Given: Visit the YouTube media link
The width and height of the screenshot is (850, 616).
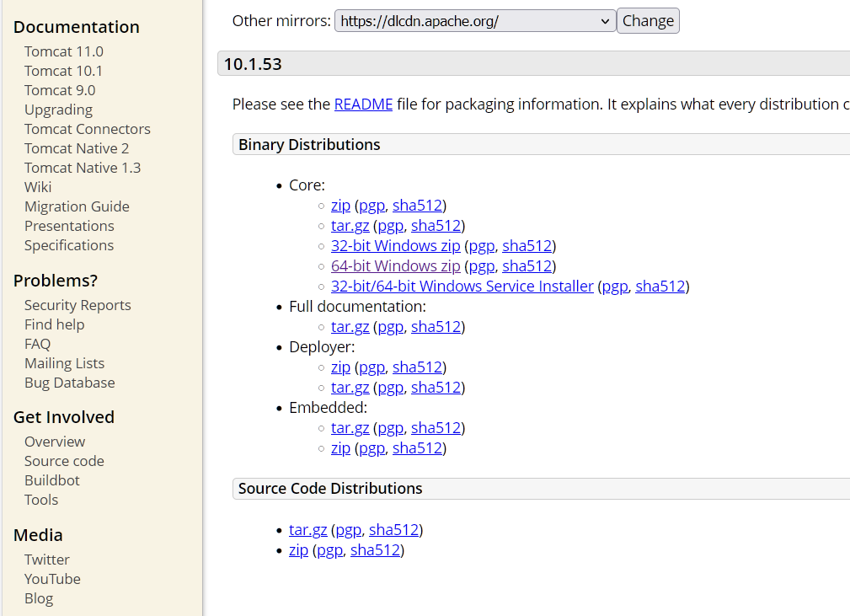Looking at the screenshot, I should click(x=52, y=579).
